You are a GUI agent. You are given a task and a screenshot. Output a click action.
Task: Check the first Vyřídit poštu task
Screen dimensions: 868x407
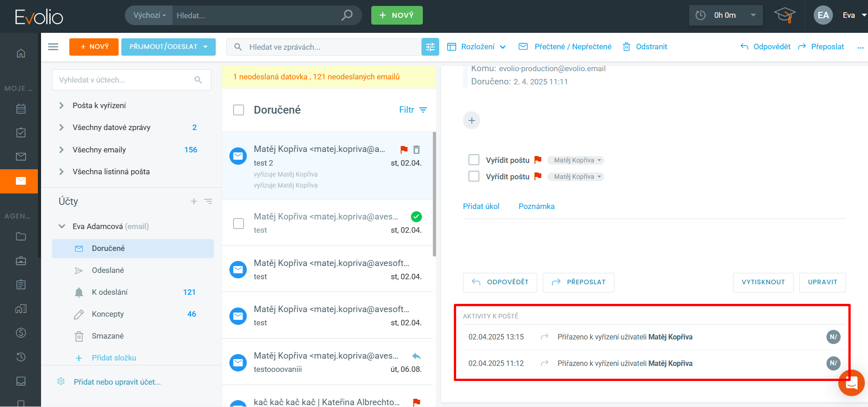point(474,160)
